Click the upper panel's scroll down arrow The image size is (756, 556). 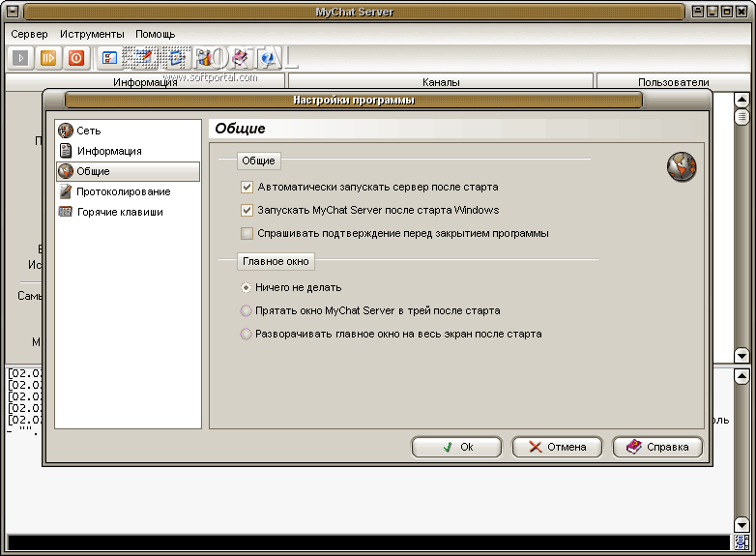coord(741,356)
